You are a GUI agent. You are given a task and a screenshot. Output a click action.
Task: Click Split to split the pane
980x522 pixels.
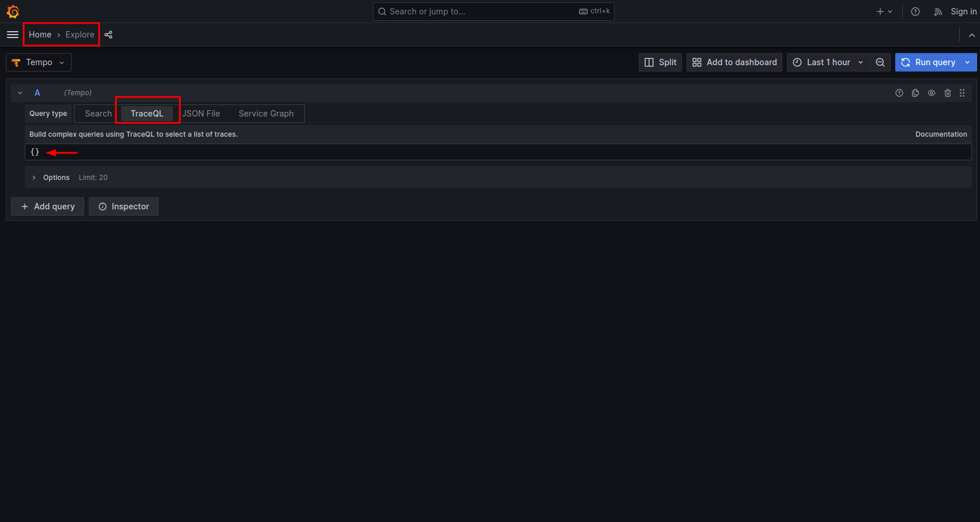tap(660, 62)
